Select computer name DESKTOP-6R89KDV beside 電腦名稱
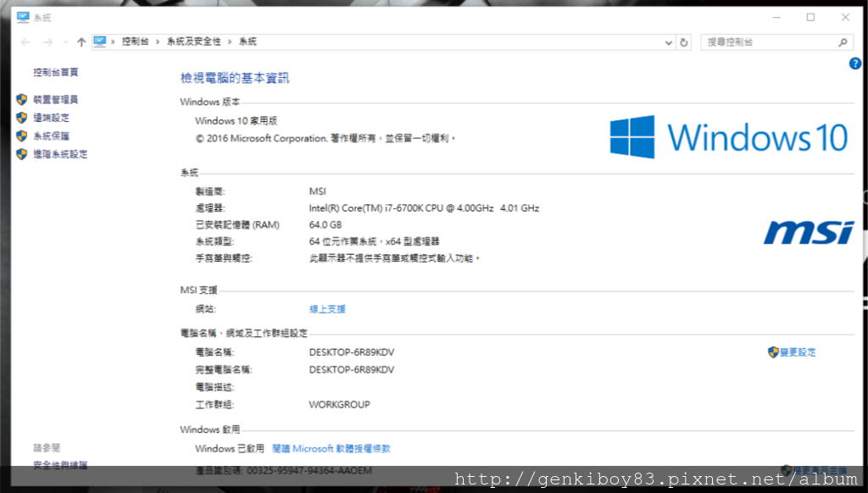 point(352,352)
